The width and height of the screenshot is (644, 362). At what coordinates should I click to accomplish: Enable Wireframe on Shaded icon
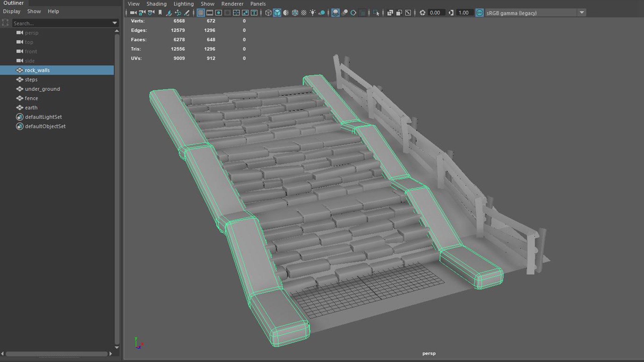(x=295, y=13)
